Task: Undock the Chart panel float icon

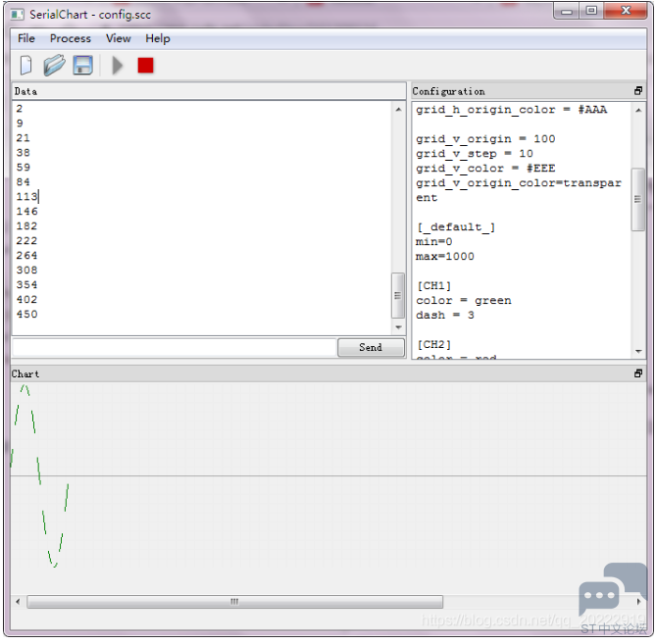Action: (x=638, y=373)
